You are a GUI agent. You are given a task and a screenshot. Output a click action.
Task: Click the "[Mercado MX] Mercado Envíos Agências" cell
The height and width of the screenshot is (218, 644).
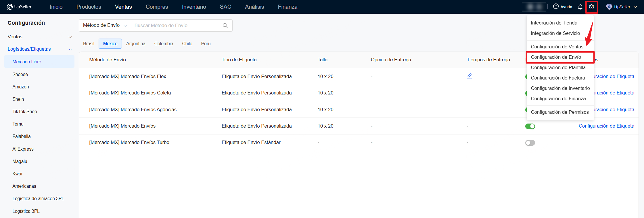click(133, 109)
